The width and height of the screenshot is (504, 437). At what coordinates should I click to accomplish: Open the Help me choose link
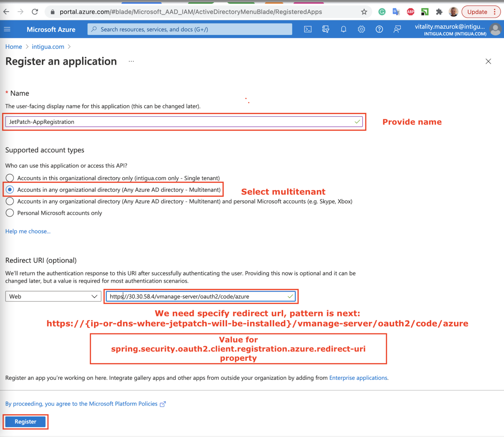pyautogui.click(x=28, y=231)
